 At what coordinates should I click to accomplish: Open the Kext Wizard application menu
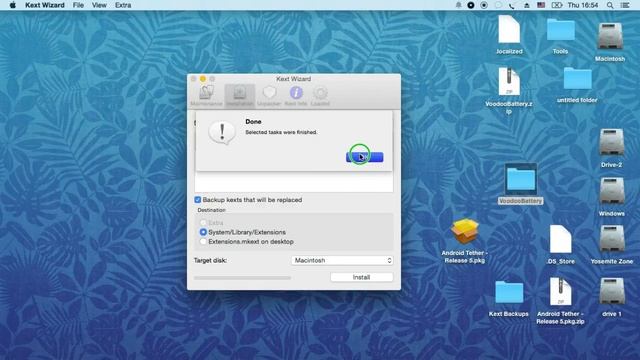[x=45, y=5]
